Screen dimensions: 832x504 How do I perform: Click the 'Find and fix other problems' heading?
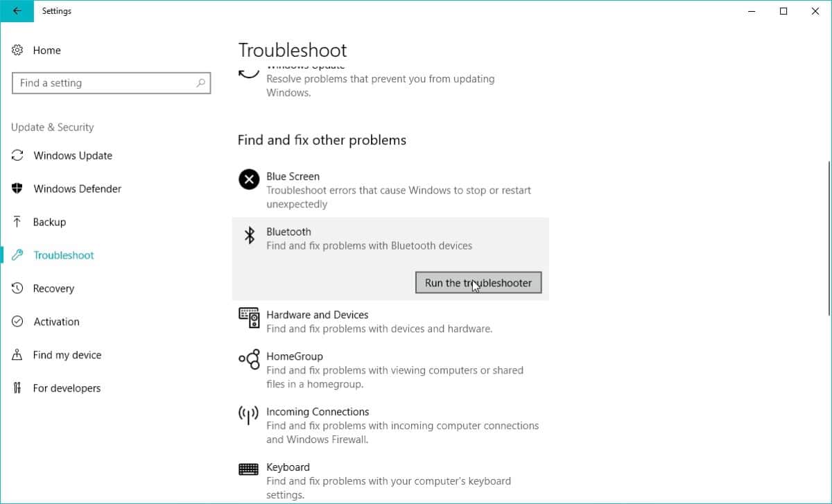322,140
